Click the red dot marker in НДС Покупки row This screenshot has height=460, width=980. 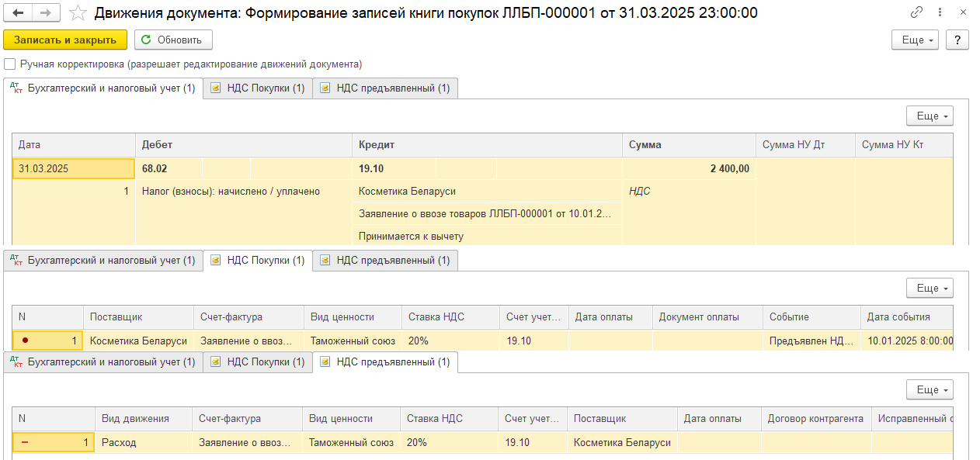(25, 341)
